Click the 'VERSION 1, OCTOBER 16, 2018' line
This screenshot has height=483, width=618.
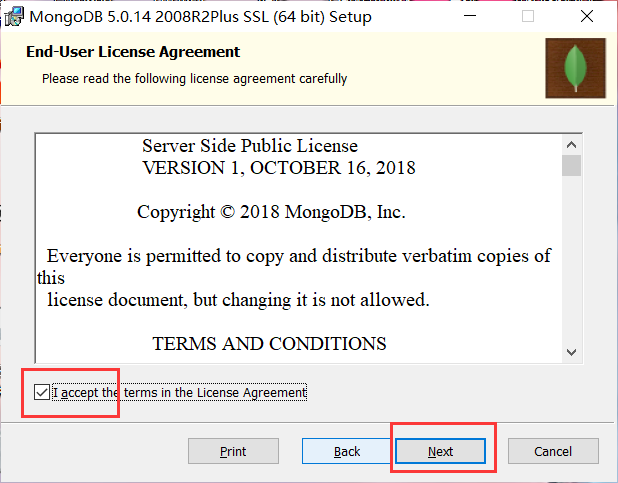[279, 168]
